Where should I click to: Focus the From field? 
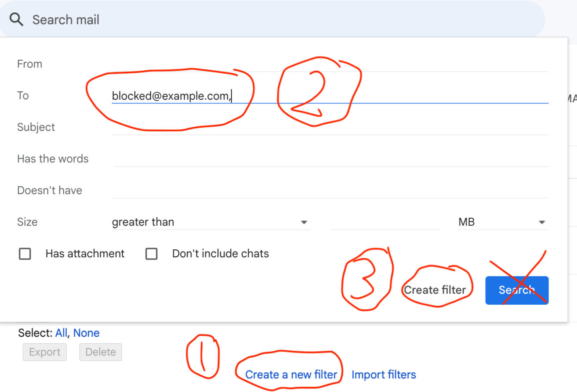(x=330, y=64)
